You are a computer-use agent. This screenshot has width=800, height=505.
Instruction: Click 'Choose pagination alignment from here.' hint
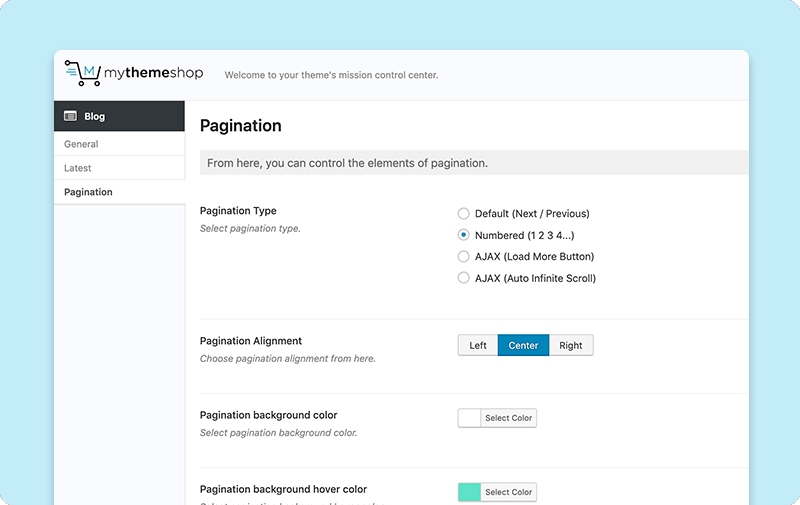(x=287, y=359)
